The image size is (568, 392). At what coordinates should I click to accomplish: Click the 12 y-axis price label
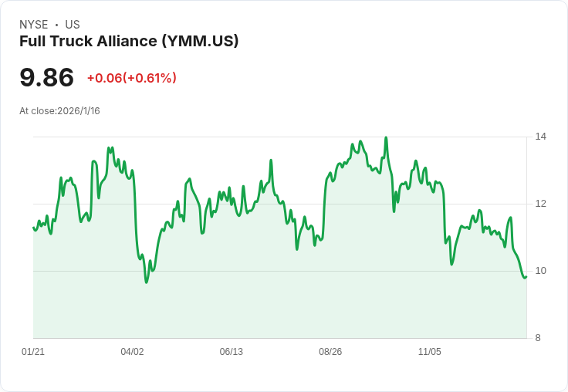pos(541,204)
